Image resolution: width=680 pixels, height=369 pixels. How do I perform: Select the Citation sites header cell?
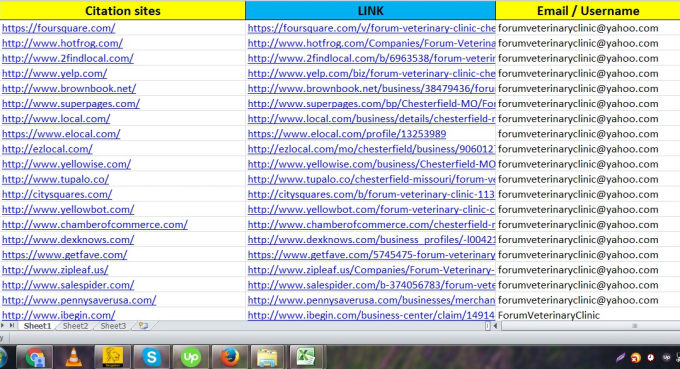123,10
